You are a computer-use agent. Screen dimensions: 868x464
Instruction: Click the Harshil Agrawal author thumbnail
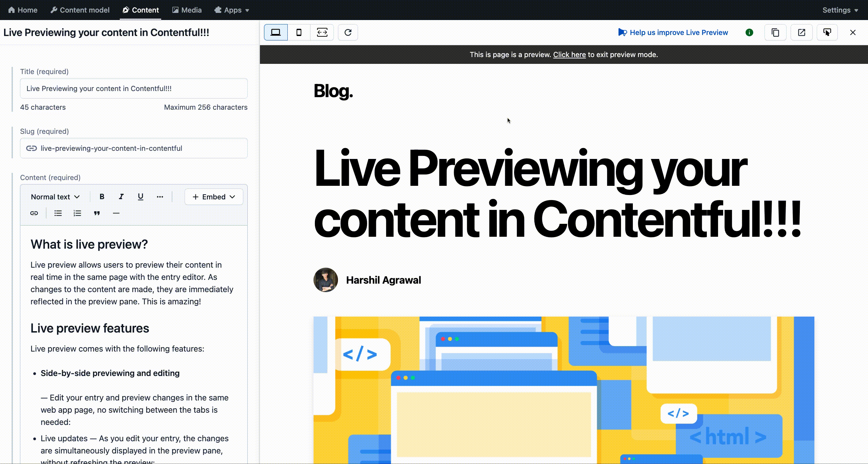[325, 280]
